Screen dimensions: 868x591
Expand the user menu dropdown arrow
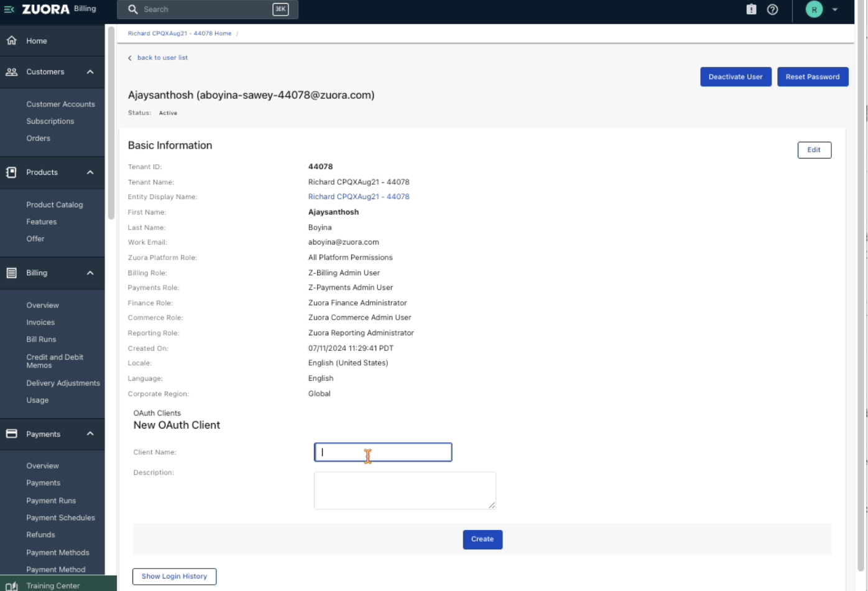point(835,9)
